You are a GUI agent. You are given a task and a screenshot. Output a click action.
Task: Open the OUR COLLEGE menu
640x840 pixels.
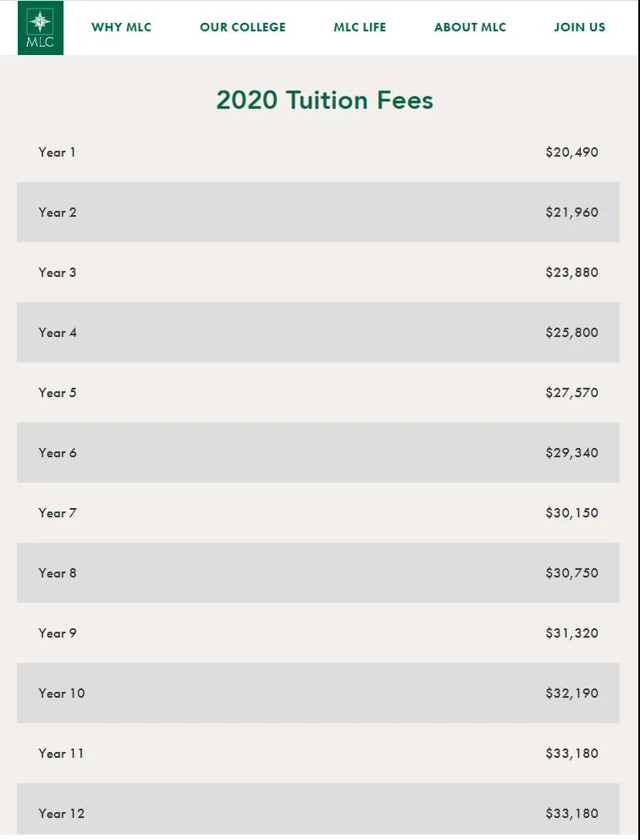click(x=243, y=27)
